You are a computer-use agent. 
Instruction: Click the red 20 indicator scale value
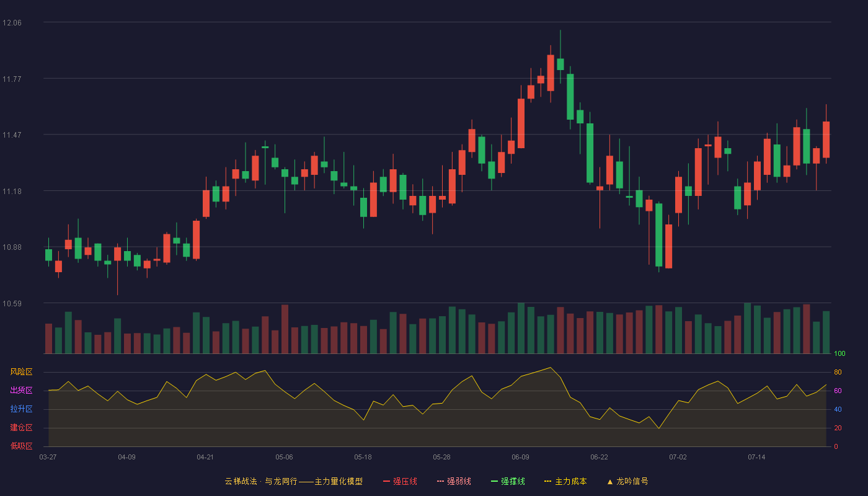838,428
